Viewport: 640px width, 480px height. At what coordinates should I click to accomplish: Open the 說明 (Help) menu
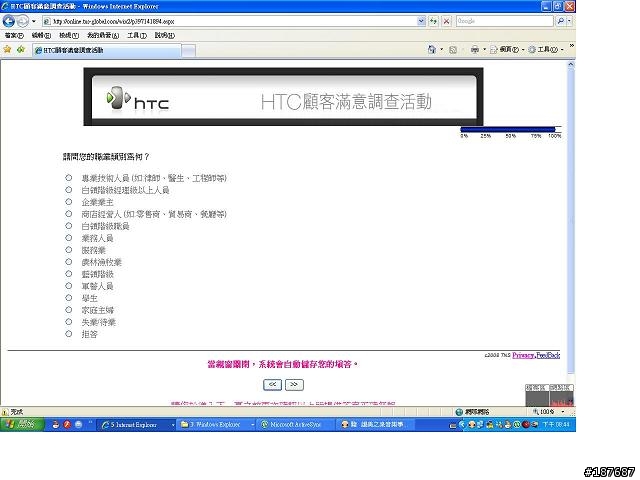(x=164, y=36)
